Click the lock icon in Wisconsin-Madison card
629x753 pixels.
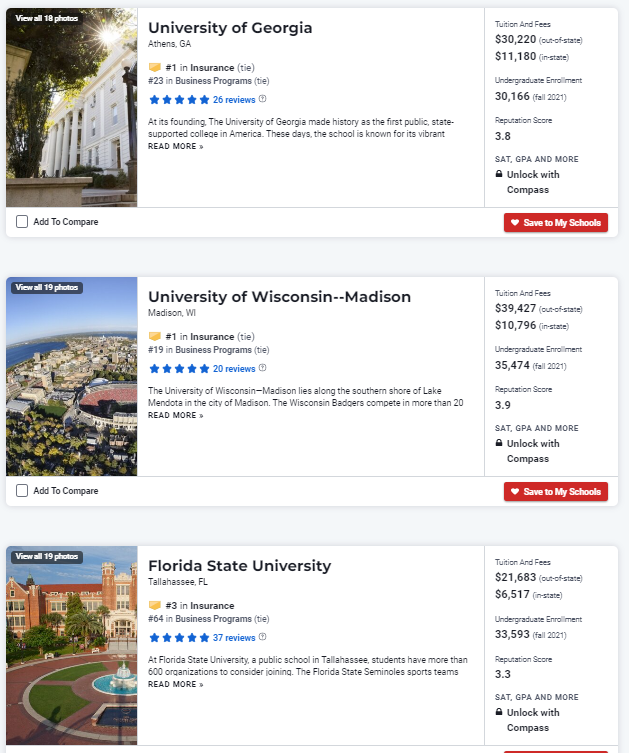click(499, 443)
